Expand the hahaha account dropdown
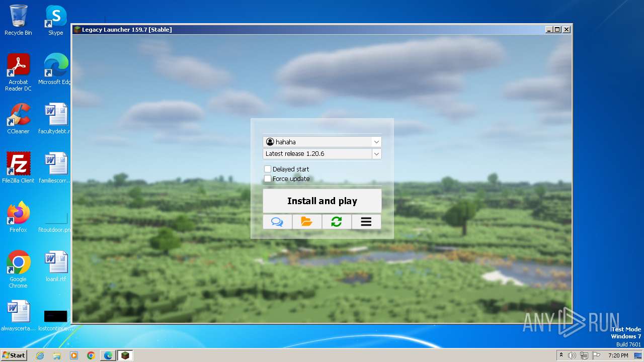 pyautogui.click(x=376, y=142)
